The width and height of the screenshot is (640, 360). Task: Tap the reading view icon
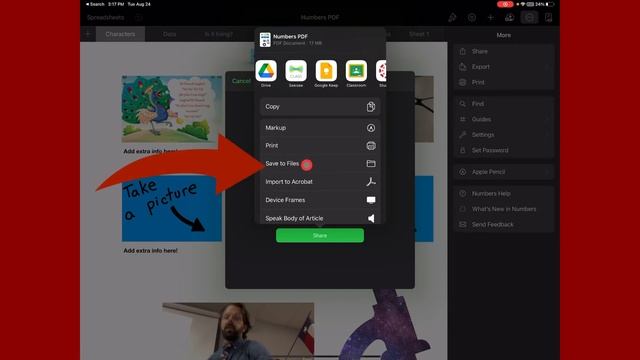point(548,18)
